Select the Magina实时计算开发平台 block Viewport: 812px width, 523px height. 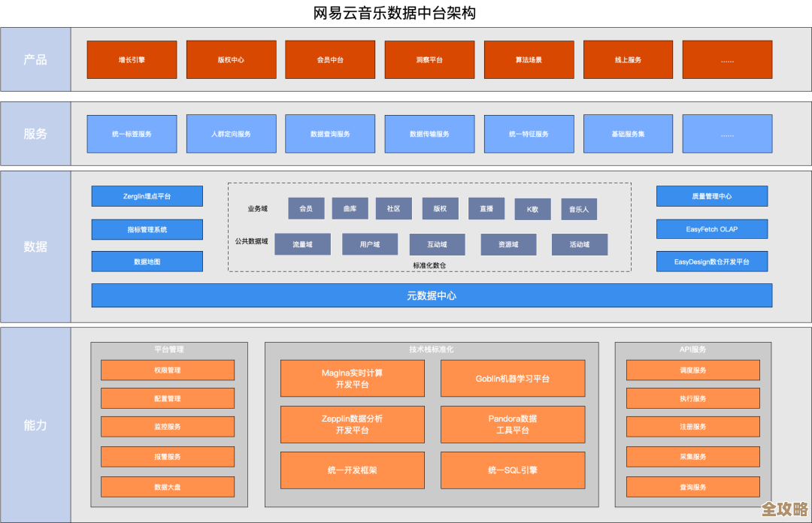pyautogui.click(x=352, y=378)
